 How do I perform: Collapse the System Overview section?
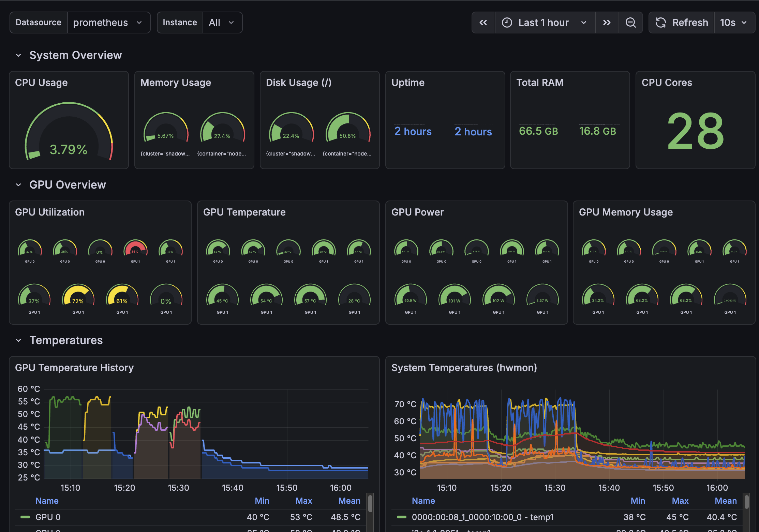[19, 55]
